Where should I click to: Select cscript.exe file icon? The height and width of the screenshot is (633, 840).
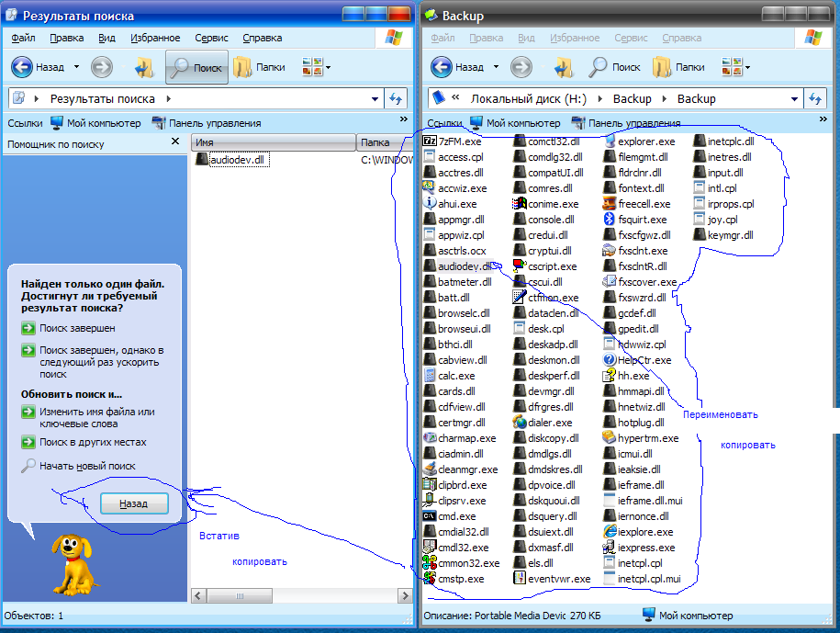tap(519, 266)
